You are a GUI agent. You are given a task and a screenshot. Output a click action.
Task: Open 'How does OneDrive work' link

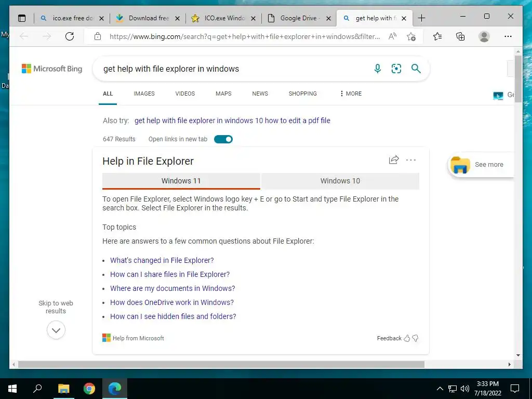pyautogui.click(x=171, y=302)
